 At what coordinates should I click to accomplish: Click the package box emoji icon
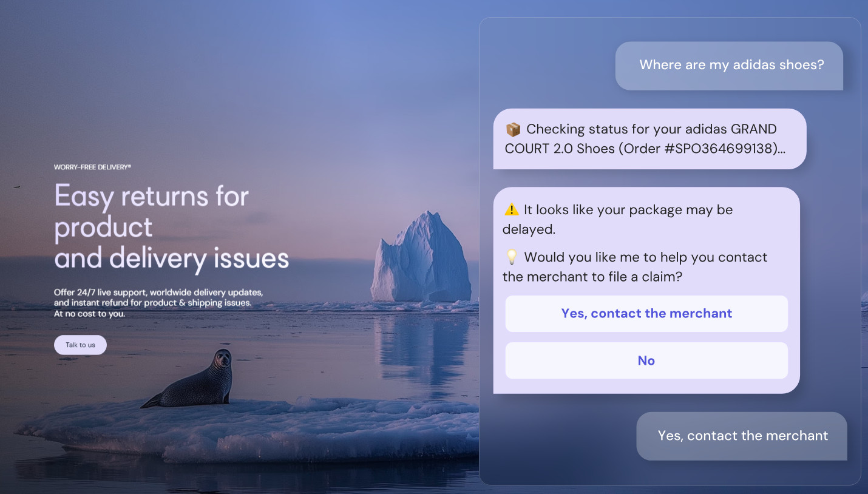[x=513, y=129]
